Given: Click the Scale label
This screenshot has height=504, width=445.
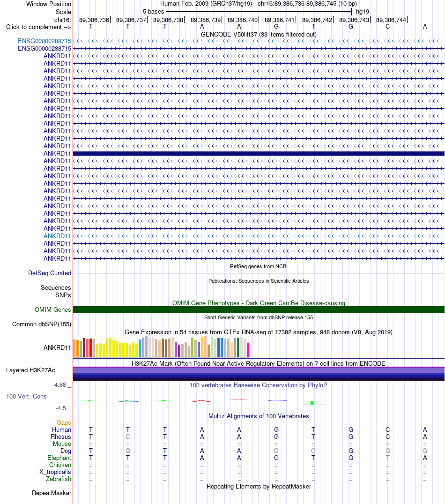Looking at the screenshot, I should click(x=63, y=12).
